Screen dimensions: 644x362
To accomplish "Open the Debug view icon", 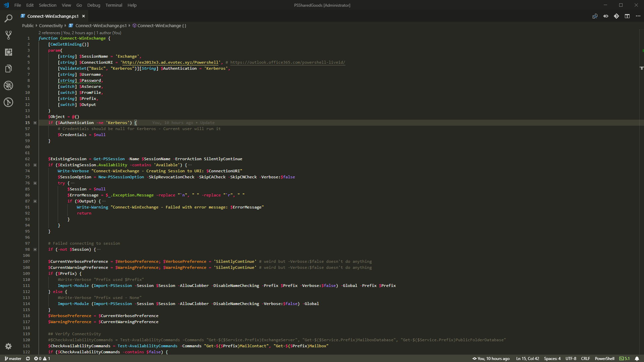I will (8, 85).
